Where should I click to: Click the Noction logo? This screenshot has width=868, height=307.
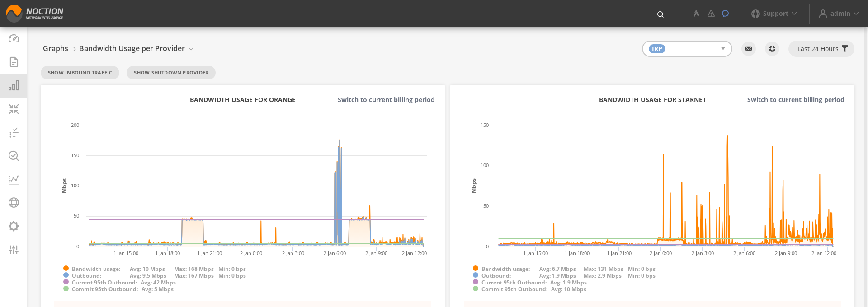(x=34, y=14)
